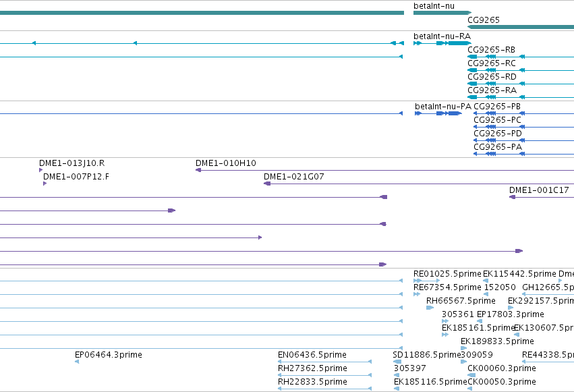Select transcript CG9265-RA
Image resolution: width=574 pixels, height=392 pixels.
[x=492, y=90]
